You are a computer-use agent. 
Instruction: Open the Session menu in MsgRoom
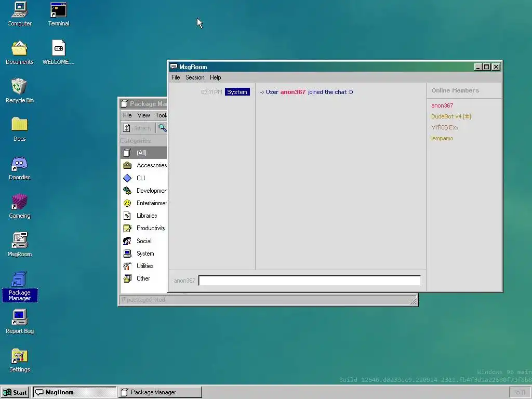tap(195, 77)
